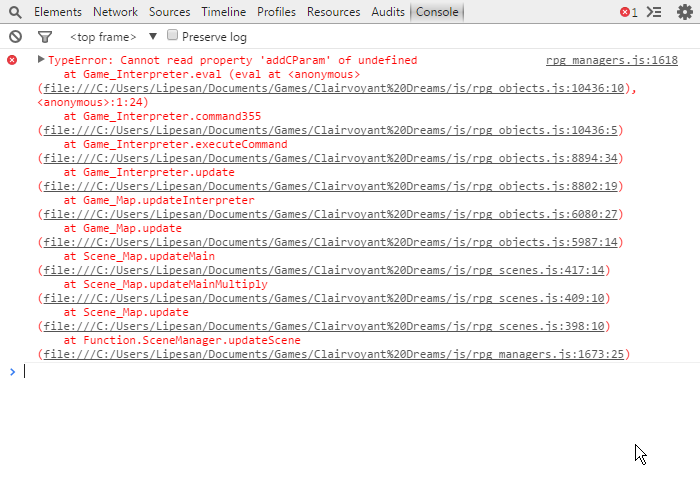The image size is (700, 500).
Task: Open the rpg_objects.js:10436:10 link
Action: click(333, 88)
